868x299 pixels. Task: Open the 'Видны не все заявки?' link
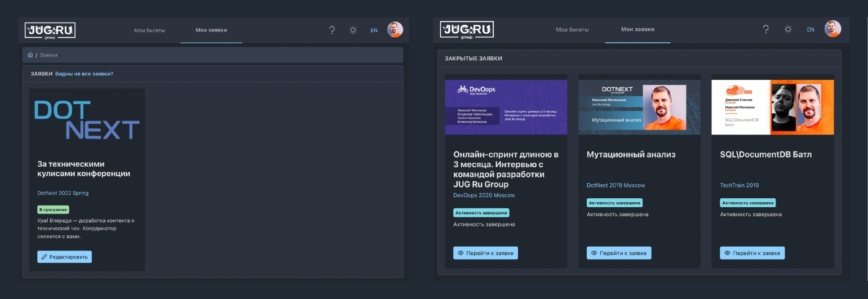84,74
